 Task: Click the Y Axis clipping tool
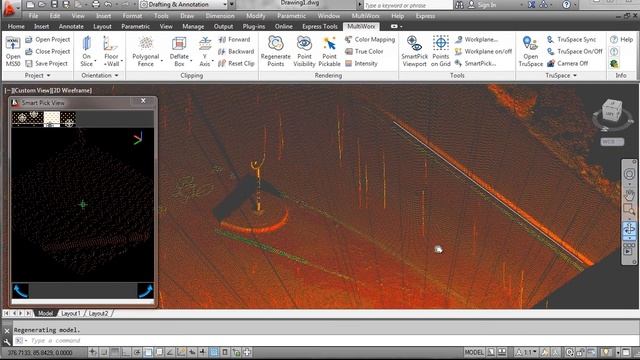point(205,51)
